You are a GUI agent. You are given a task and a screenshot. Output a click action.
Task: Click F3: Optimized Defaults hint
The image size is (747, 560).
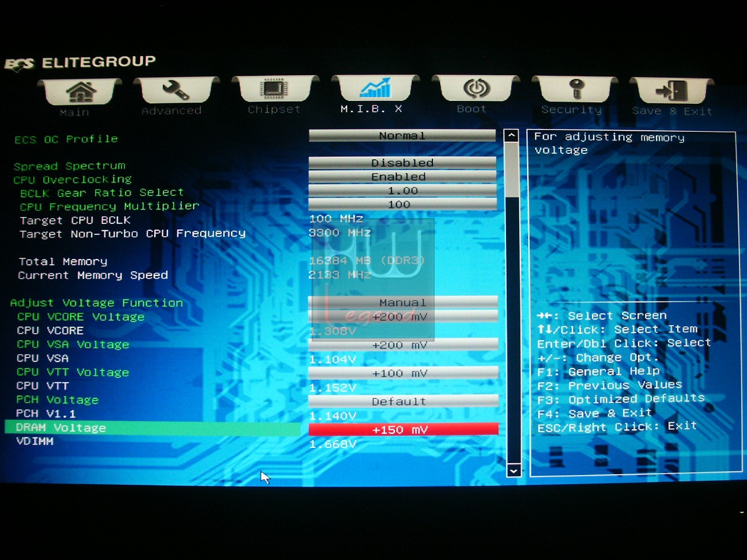pyautogui.click(x=621, y=399)
